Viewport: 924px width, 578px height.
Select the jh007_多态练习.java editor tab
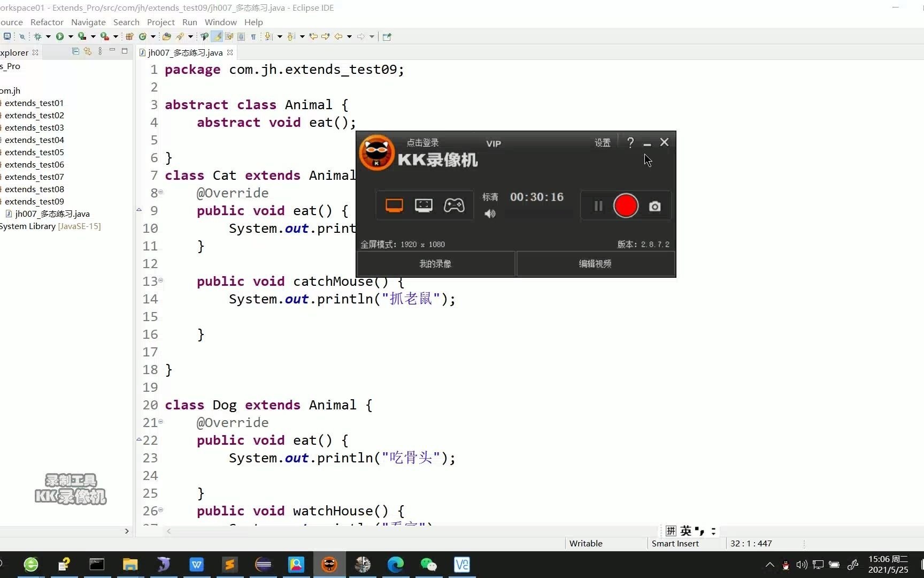[x=185, y=52]
